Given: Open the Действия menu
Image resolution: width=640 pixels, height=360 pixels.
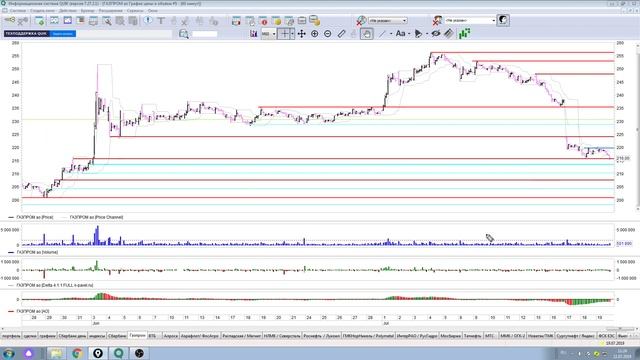Looking at the screenshot, I should pyautogui.click(x=68, y=11).
